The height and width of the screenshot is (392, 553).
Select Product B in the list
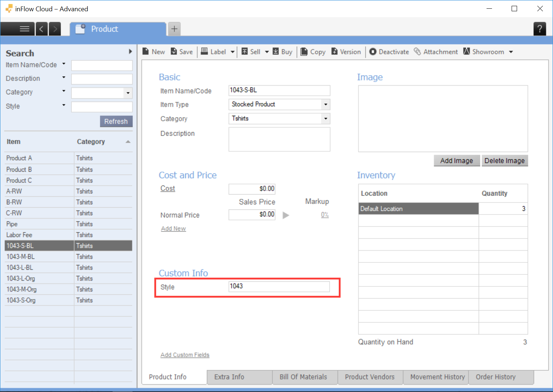[68, 170]
